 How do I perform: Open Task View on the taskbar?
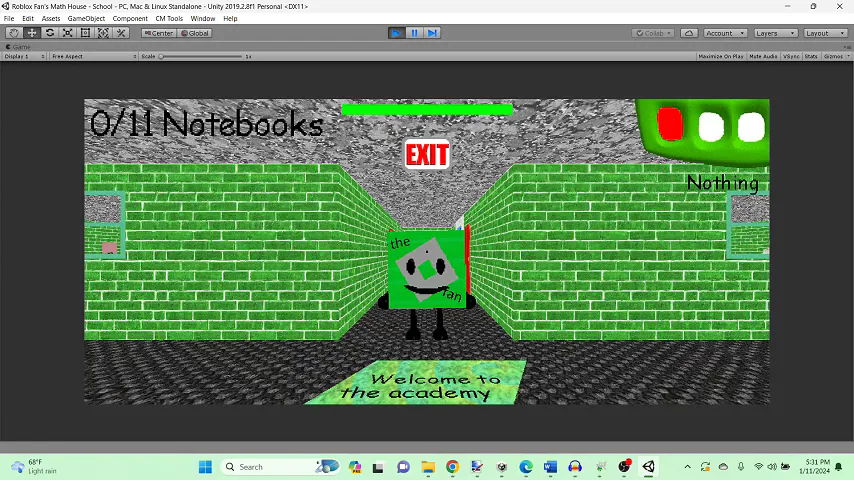coord(378,467)
